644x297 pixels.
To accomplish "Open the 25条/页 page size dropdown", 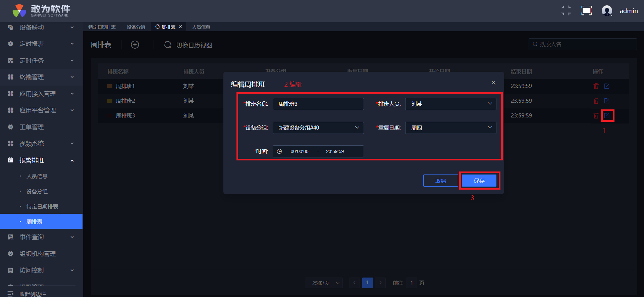I will coord(324,283).
